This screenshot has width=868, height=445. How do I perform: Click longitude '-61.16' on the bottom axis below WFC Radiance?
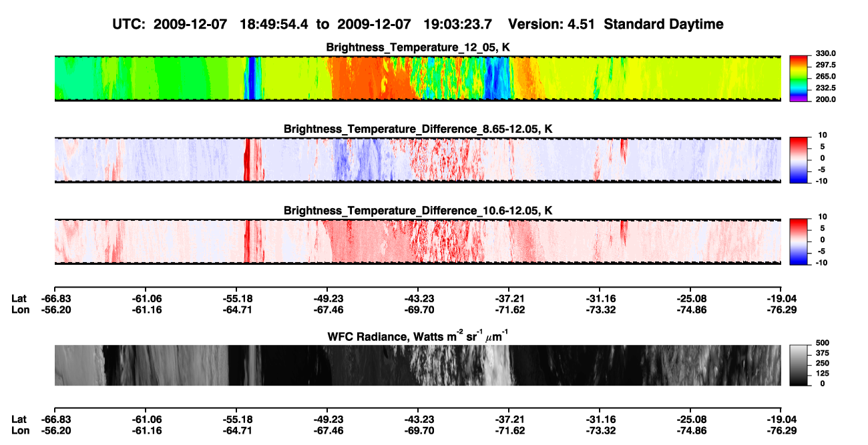[x=148, y=430]
